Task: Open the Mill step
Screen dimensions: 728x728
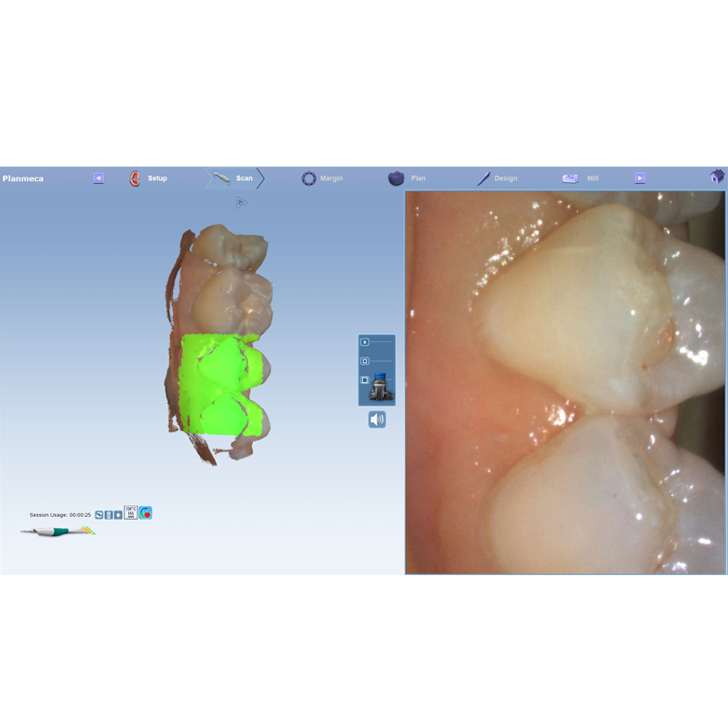Action: pyautogui.click(x=581, y=178)
